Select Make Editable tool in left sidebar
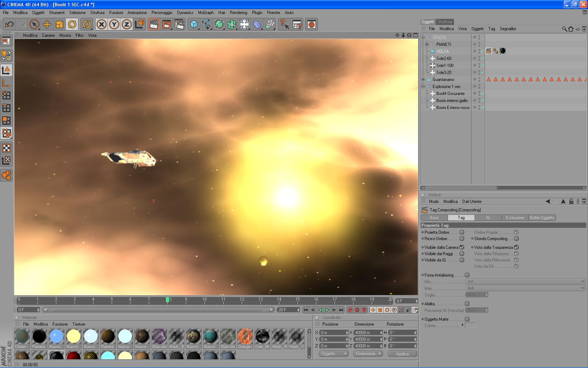 click(x=6, y=55)
